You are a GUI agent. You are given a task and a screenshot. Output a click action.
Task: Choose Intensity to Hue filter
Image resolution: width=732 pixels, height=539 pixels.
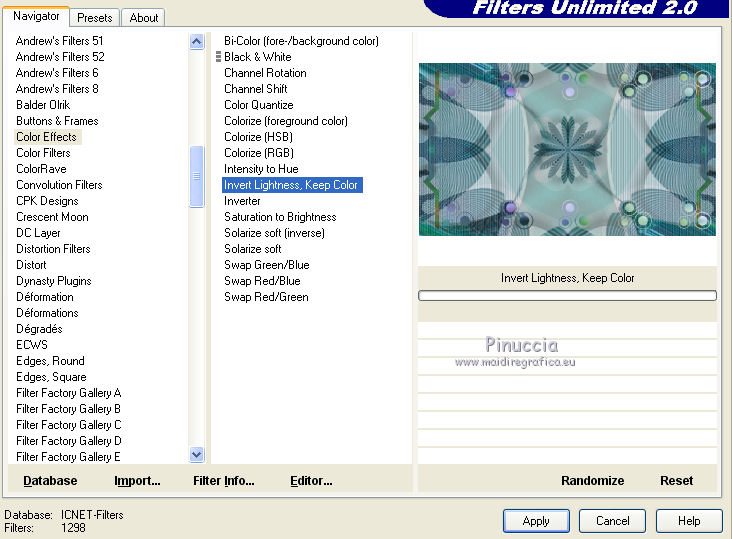[x=261, y=169]
